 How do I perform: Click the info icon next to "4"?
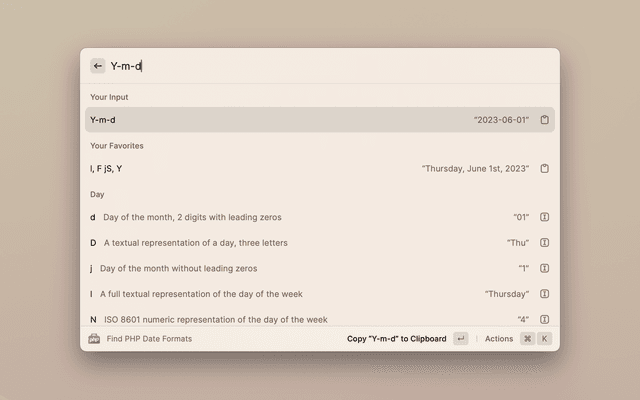pyautogui.click(x=545, y=319)
